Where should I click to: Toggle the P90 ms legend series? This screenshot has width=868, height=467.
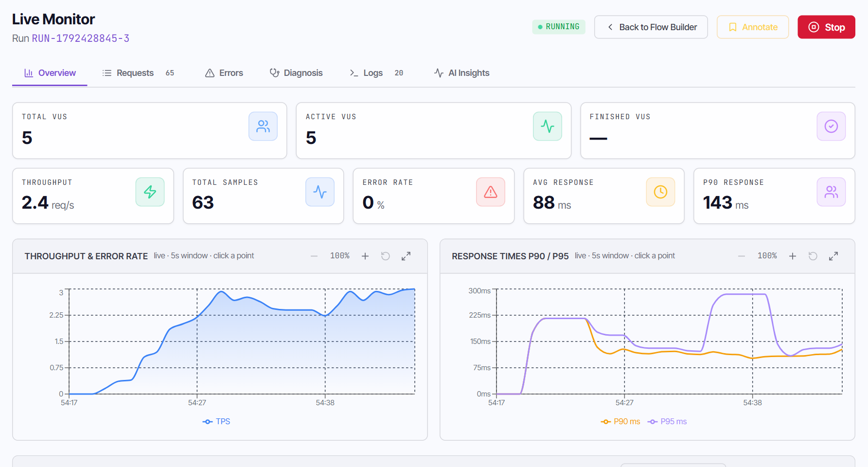point(620,421)
